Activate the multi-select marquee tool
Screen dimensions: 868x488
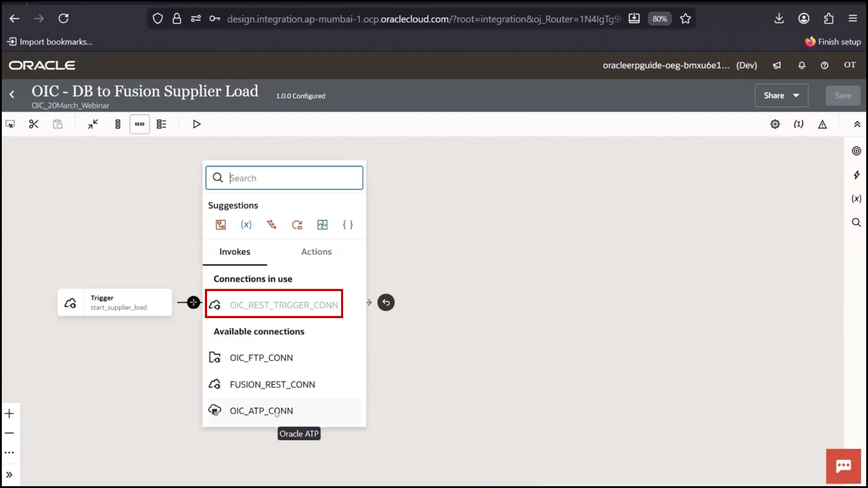coord(10,124)
